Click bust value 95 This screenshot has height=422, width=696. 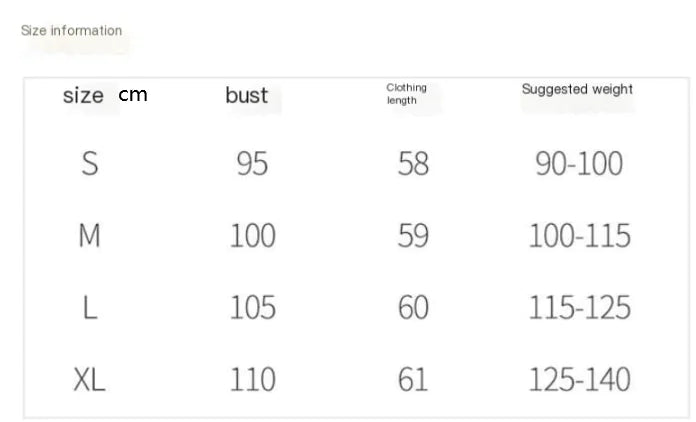tap(252, 164)
